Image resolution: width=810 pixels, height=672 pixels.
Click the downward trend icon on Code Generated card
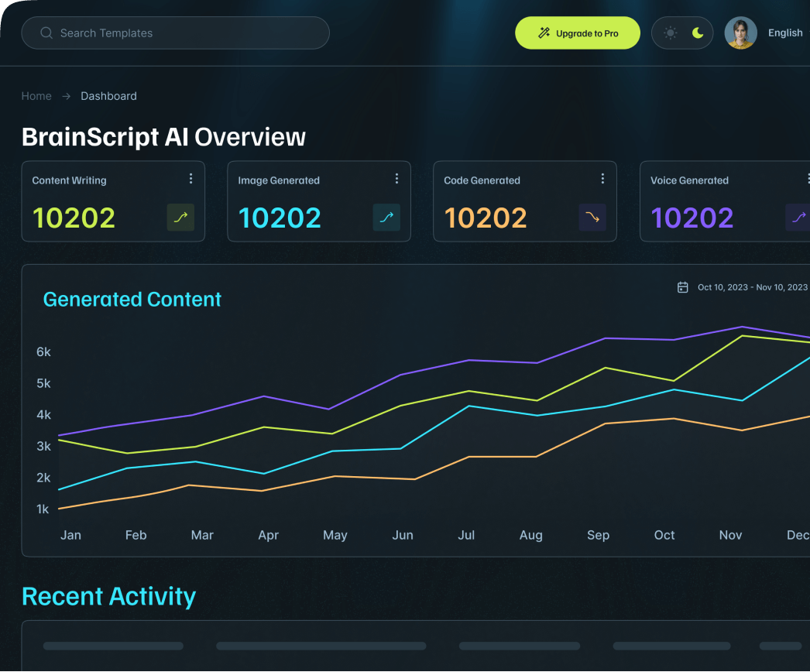[x=592, y=218]
